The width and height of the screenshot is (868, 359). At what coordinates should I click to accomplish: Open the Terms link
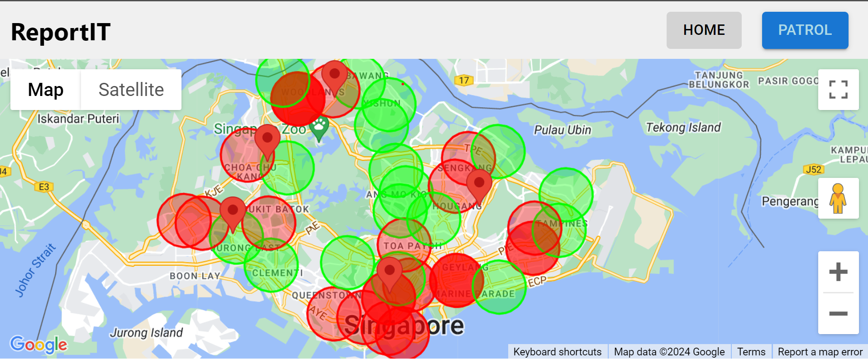(751, 352)
